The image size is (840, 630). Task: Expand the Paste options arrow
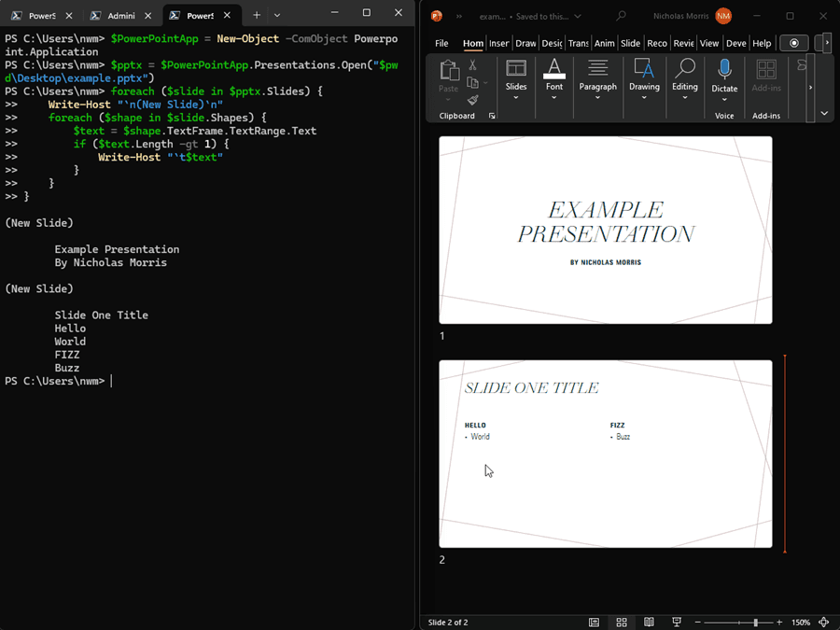[448, 100]
